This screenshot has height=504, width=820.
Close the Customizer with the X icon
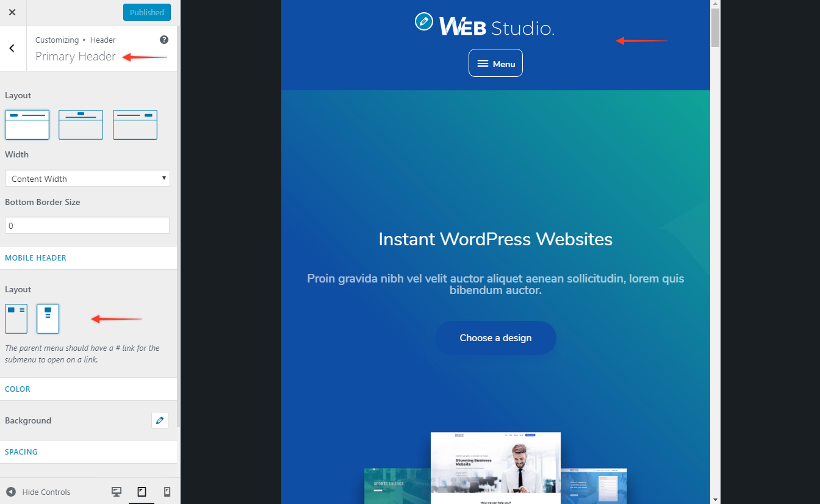12,12
